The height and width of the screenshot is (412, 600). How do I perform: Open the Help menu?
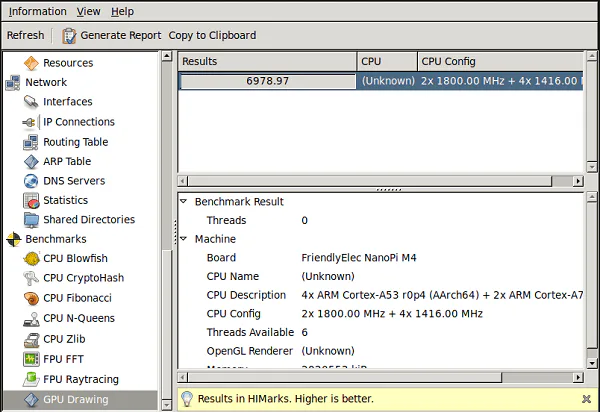[122, 11]
